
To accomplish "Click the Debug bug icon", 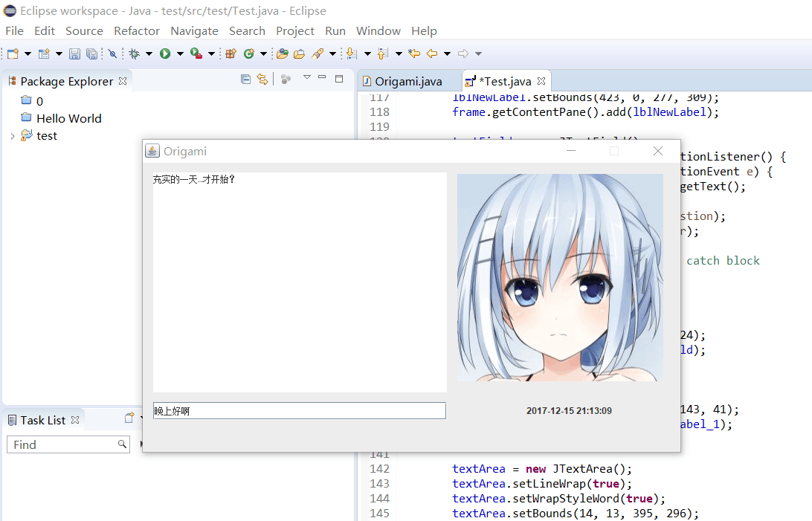I will 134,54.
